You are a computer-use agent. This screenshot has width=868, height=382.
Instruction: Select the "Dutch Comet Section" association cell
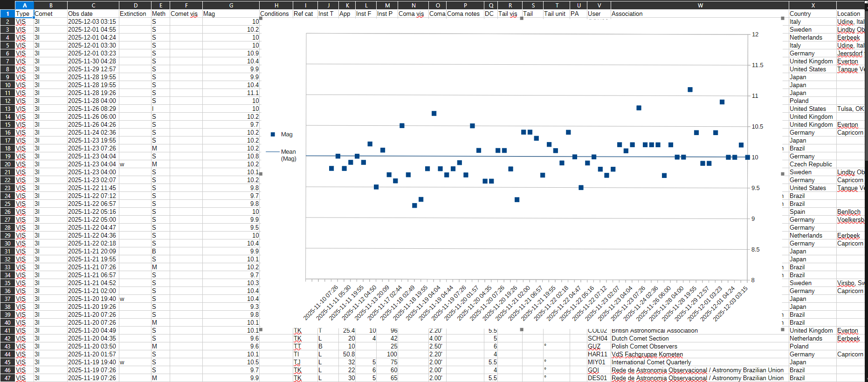[700, 338]
